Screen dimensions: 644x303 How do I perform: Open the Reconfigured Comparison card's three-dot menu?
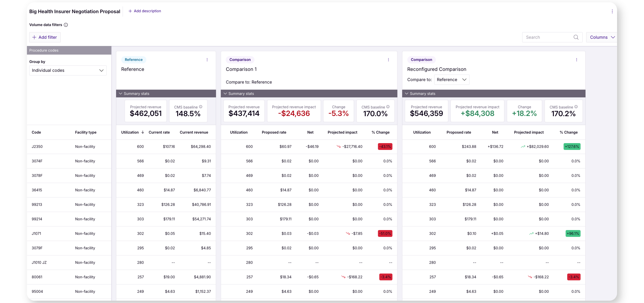tap(576, 59)
